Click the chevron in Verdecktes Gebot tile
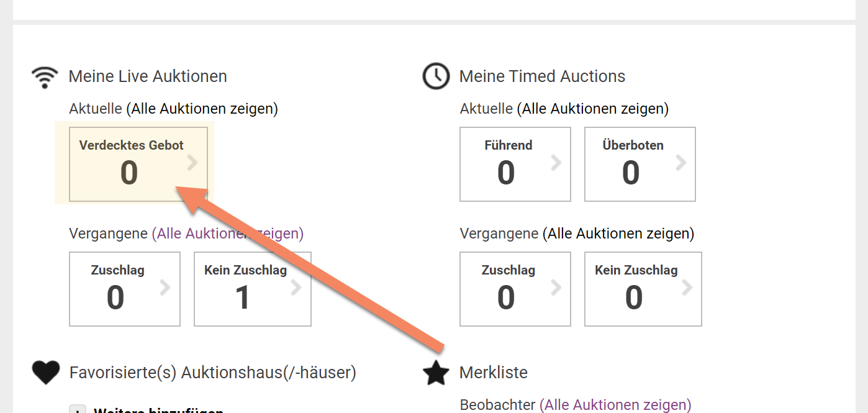The width and height of the screenshot is (868, 413). tap(192, 163)
